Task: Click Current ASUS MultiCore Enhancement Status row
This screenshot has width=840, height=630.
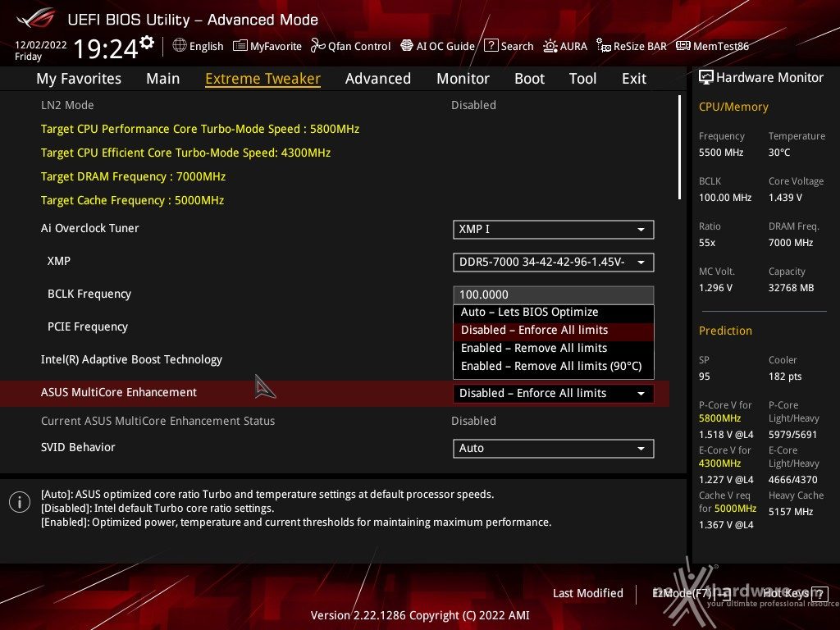Action: point(335,421)
